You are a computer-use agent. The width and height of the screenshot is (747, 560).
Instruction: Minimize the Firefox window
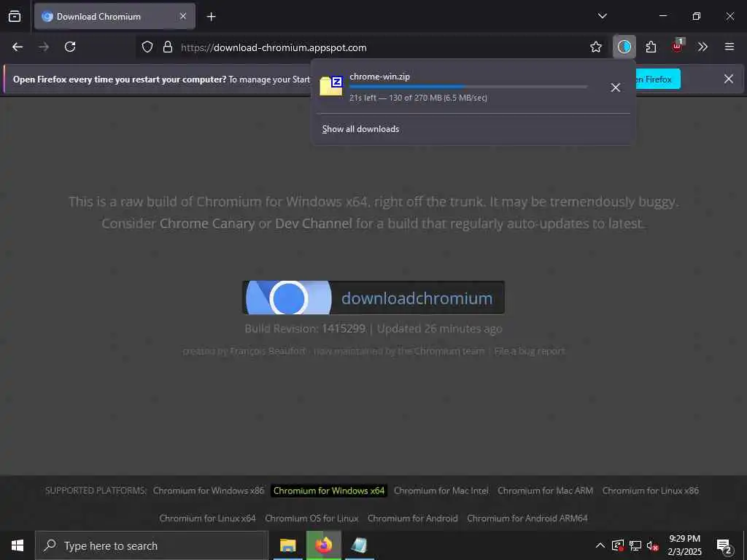pyautogui.click(x=662, y=16)
